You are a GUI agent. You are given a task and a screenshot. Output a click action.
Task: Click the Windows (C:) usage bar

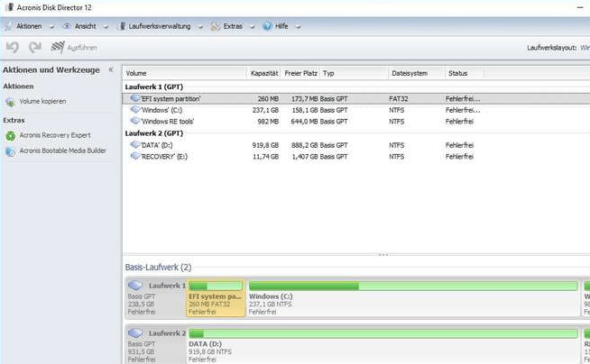coord(413,287)
